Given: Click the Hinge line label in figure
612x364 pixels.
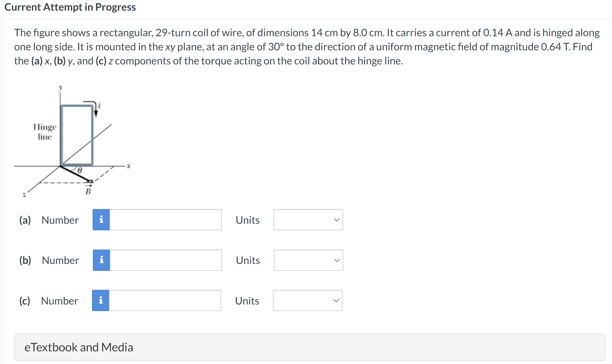Looking at the screenshot, I should pos(45,132).
